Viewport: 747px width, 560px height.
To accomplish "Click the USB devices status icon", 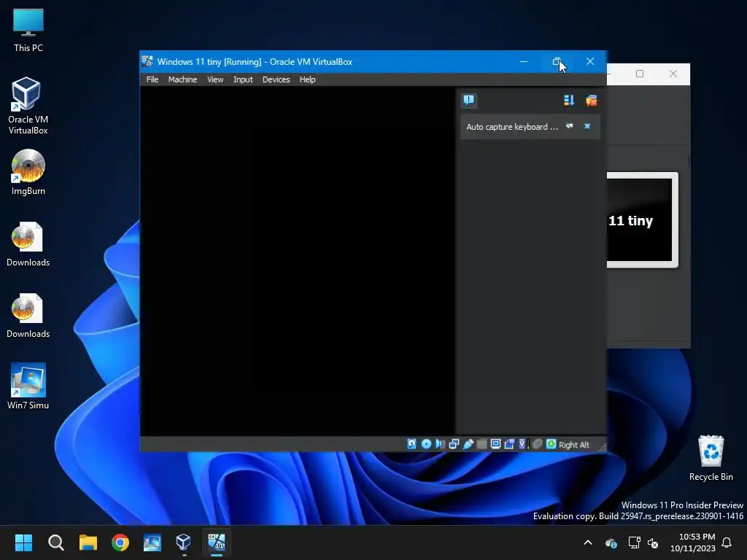I will (468, 444).
